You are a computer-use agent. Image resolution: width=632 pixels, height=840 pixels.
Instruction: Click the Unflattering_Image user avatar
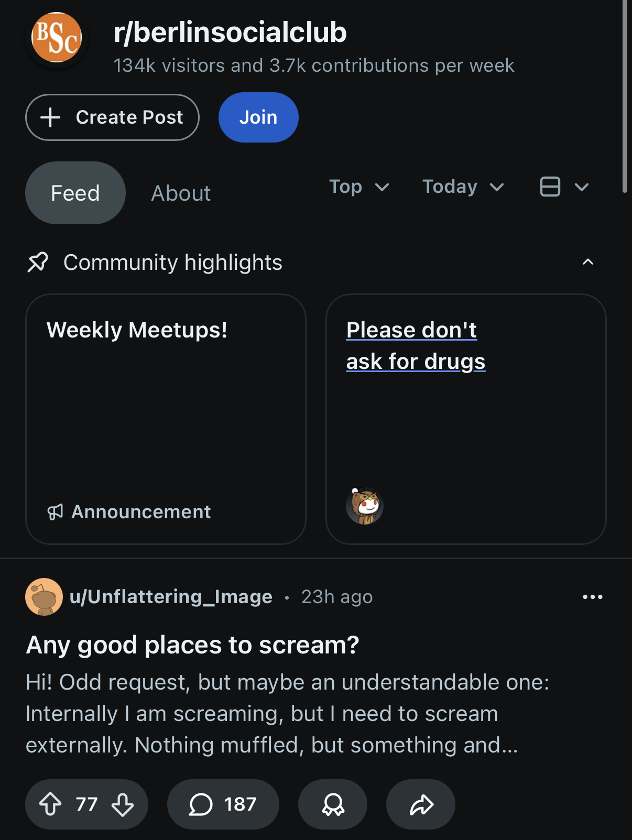coord(44,597)
